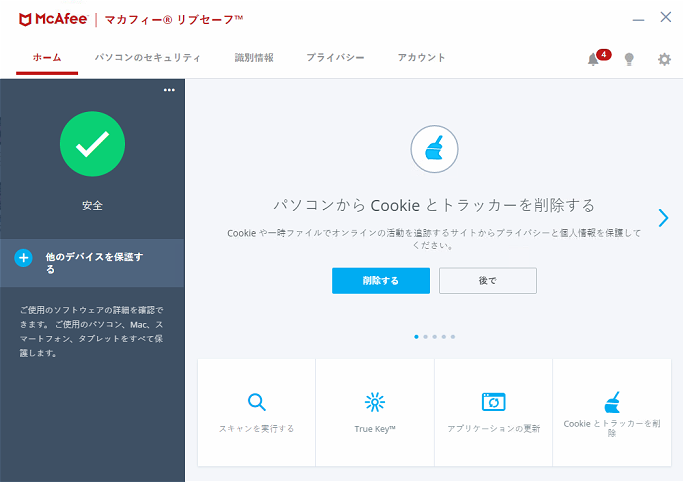
Task: Select second carousel page dot
Action: click(x=425, y=337)
